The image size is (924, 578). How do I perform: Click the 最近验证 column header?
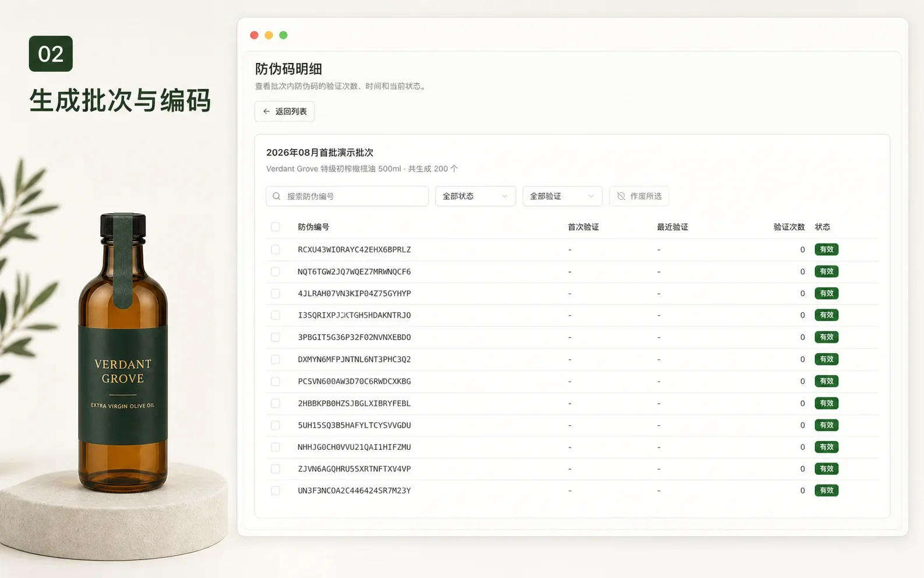[x=672, y=227]
